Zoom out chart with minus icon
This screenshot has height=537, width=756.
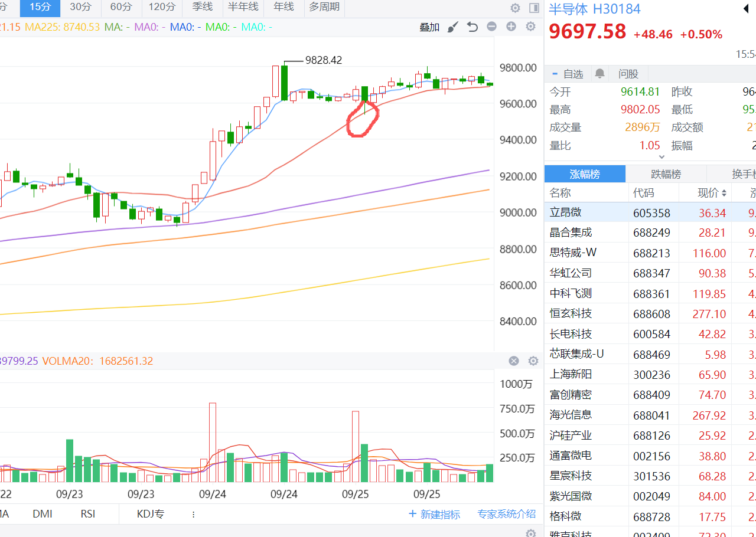(491, 27)
